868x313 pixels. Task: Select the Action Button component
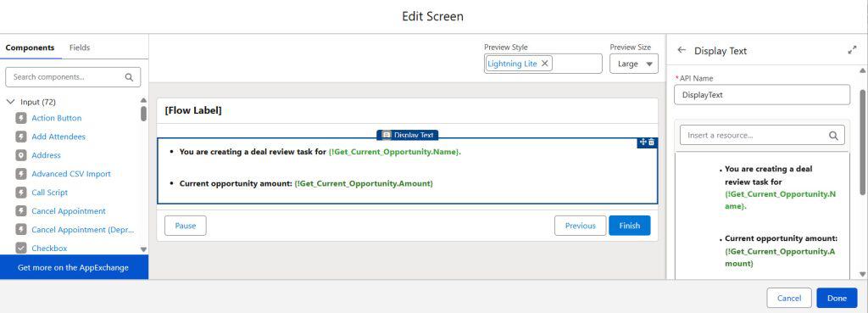pyautogui.click(x=57, y=118)
